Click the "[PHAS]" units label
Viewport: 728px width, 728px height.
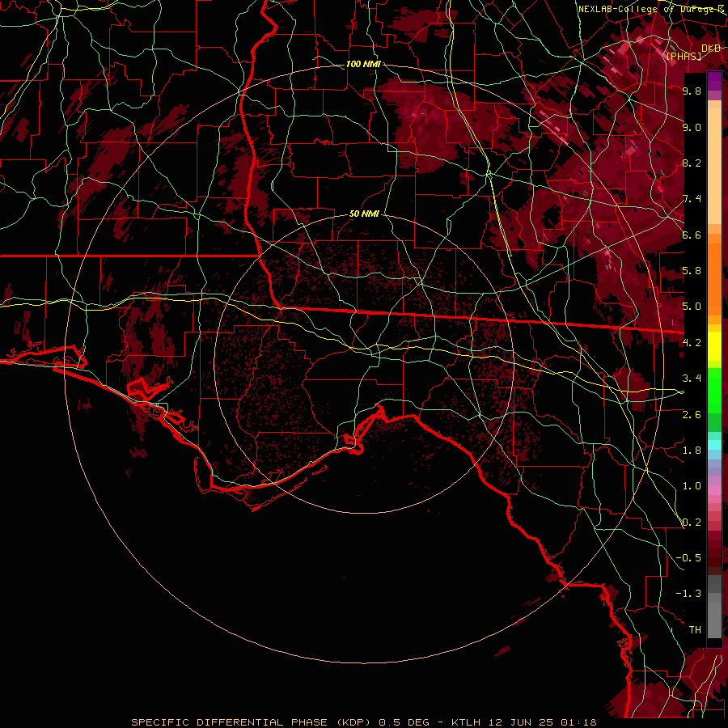tap(684, 56)
